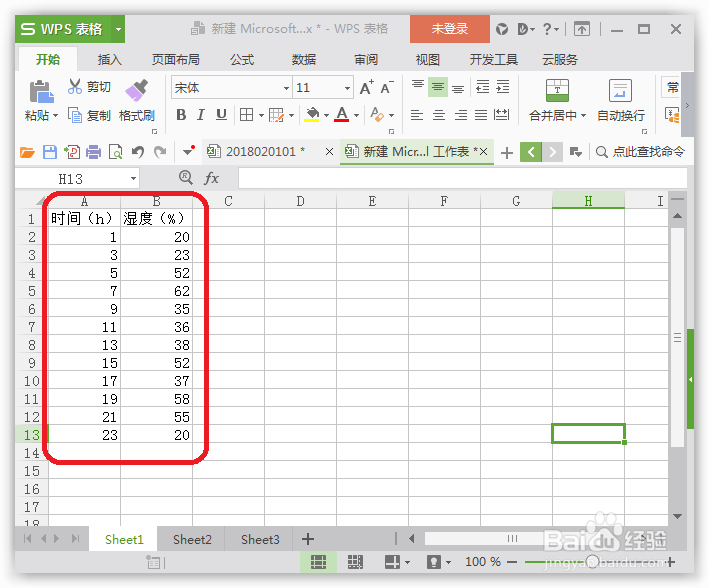Image resolution: width=709 pixels, height=588 pixels.
Task: Toggle Underline formatting
Action: 221,115
